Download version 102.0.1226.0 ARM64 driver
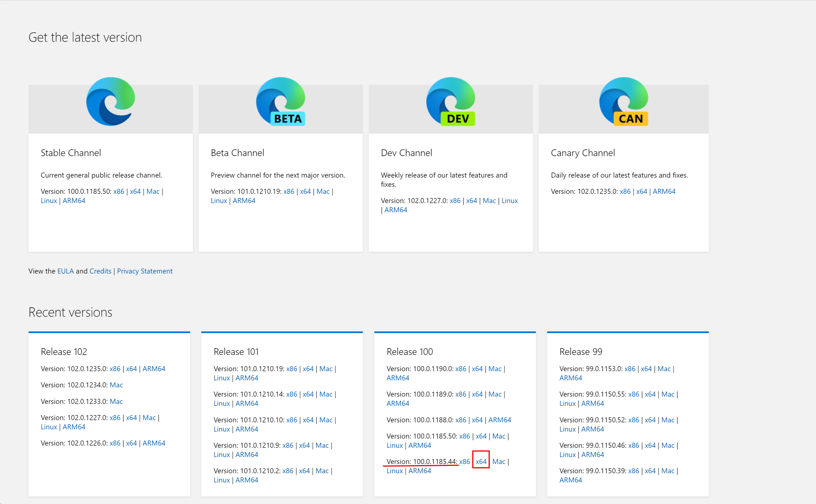The height and width of the screenshot is (504, 816). 154,443
